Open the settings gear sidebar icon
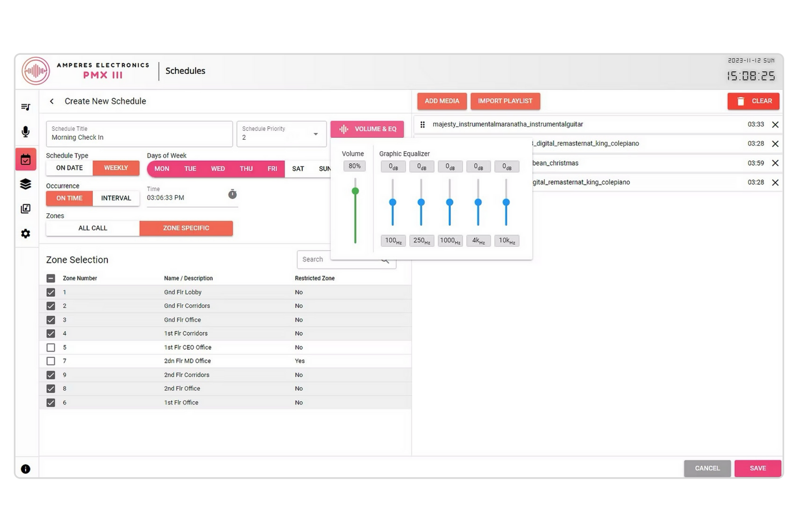 tap(26, 234)
